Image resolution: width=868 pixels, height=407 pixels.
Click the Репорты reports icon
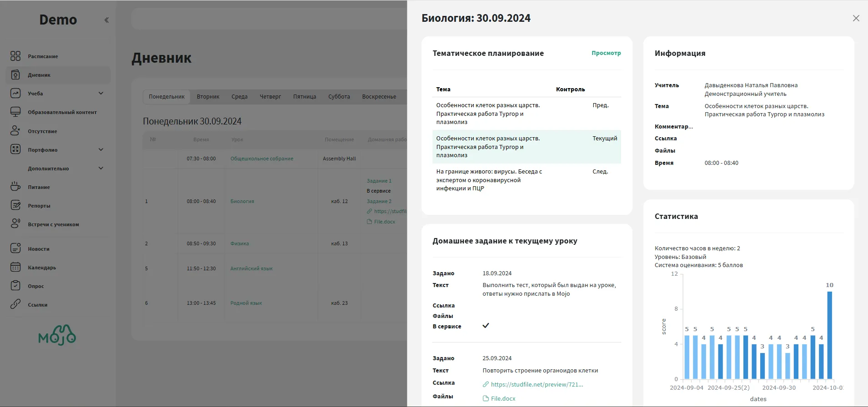(x=15, y=205)
